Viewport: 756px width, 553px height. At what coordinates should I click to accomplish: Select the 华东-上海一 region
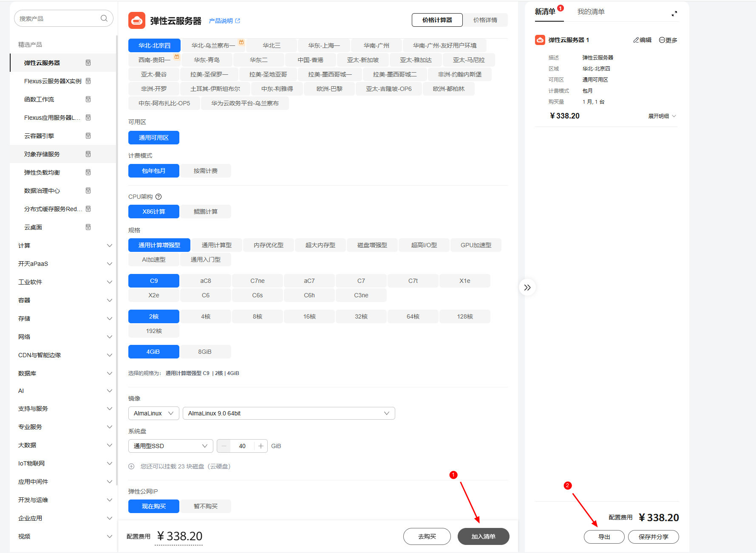[x=324, y=45]
